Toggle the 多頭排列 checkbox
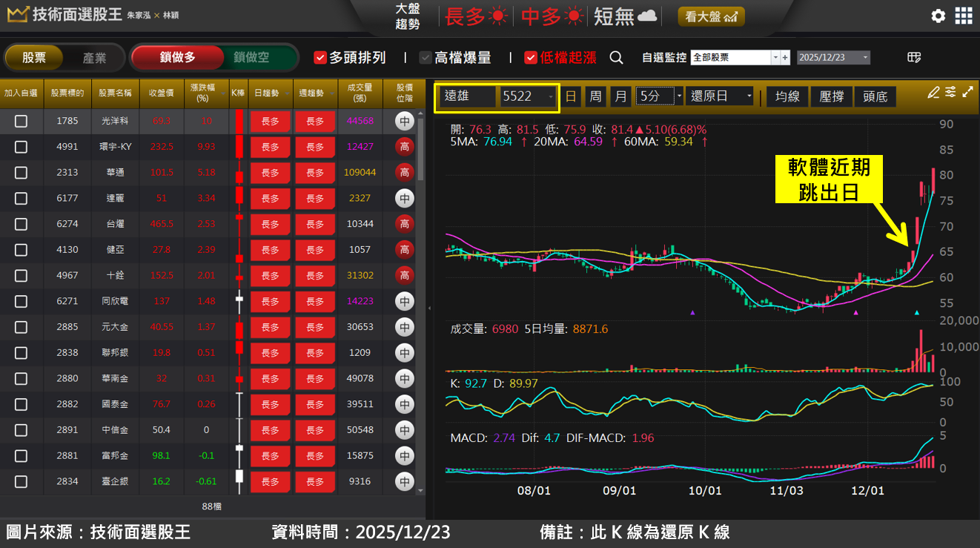Image resolution: width=980 pixels, height=548 pixels. (320, 56)
